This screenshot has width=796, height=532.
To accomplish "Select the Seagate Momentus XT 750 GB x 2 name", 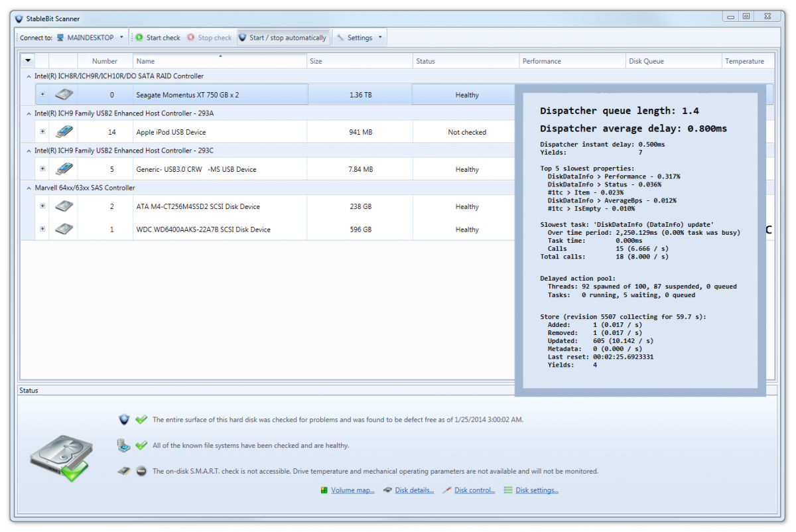I will (188, 95).
